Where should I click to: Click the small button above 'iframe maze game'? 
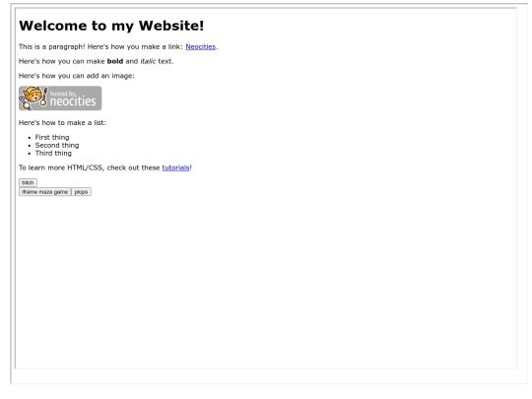[x=28, y=183]
